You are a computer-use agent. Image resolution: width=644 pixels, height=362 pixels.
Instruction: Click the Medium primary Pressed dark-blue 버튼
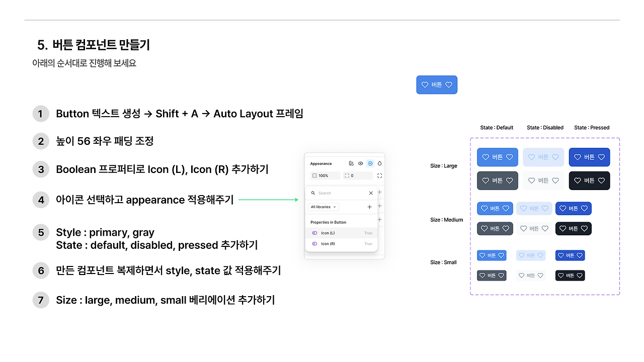tap(574, 209)
